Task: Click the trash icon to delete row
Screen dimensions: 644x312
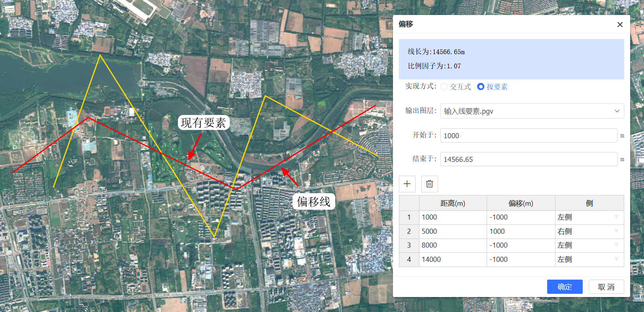Action: tap(429, 184)
